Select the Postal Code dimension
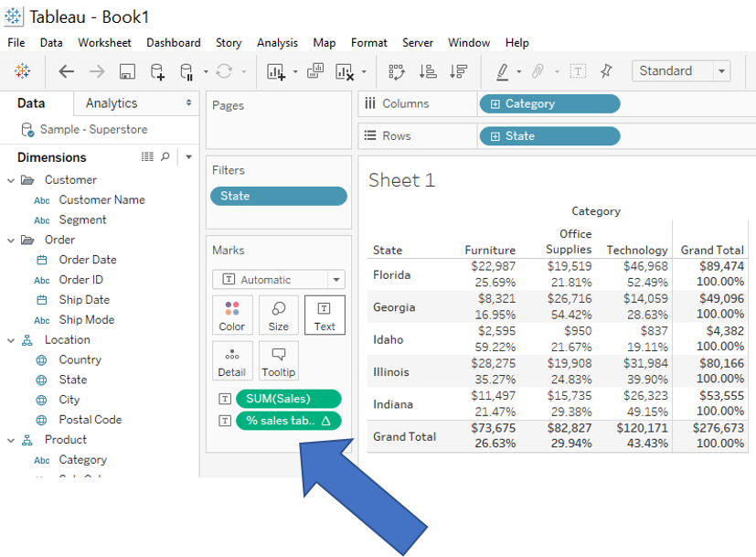This screenshot has width=756, height=557. pyautogui.click(x=91, y=420)
